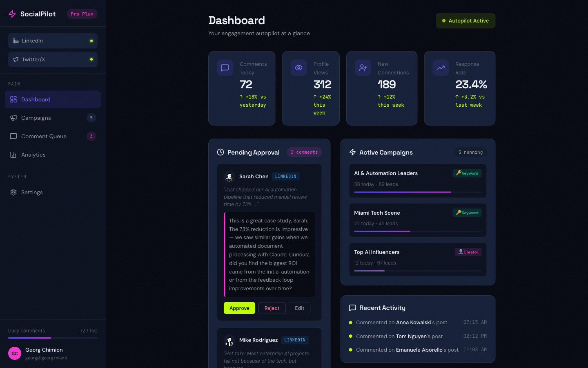Screen dimensions: 588x368
Task: Click the Active Campaigns lightning icon
Action: 353,152
